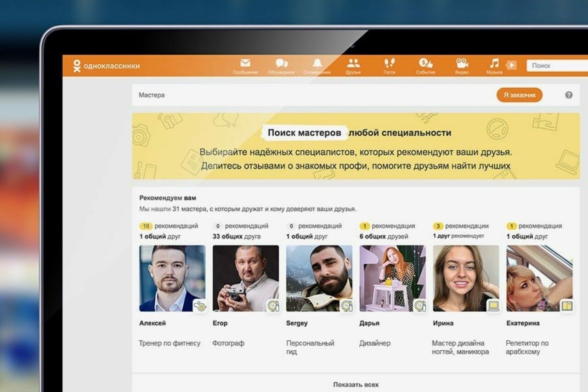
Task: Click Фотограф profession text
Action: pos(228,343)
